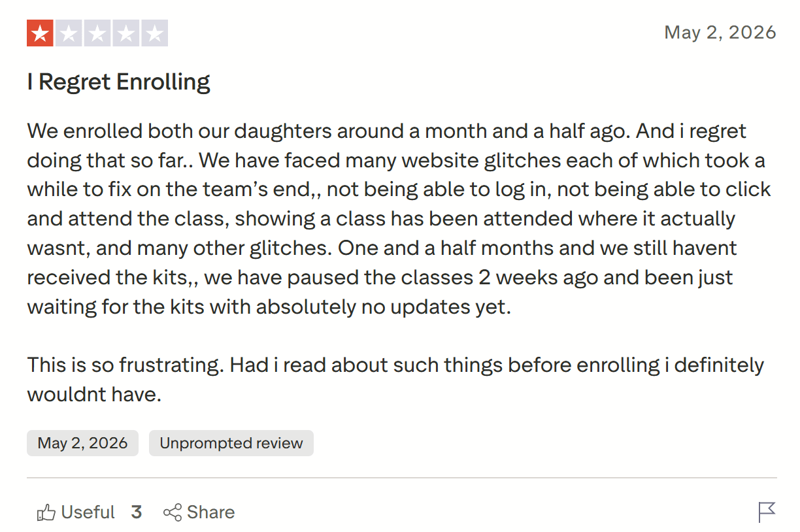800x532 pixels.
Task: Click the top-right May 2, 2026 date
Action: pyautogui.click(x=720, y=33)
